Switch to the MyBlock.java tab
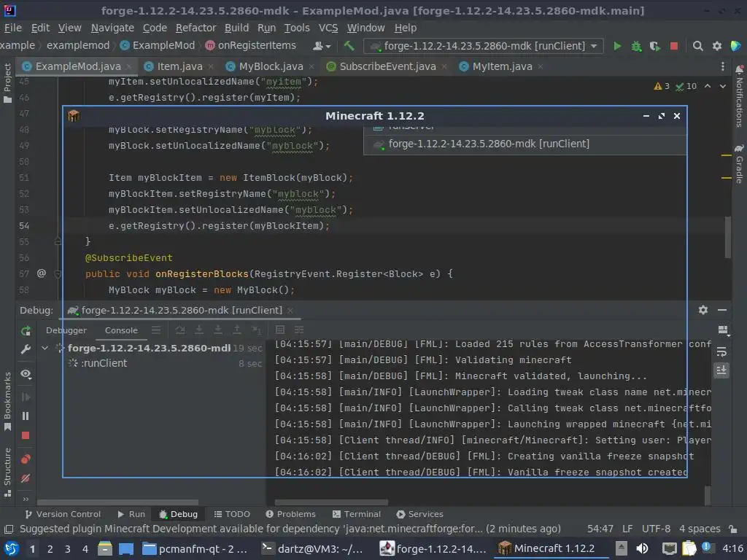The image size is (747, 560). pyautogui.click(x=271, y=66)
